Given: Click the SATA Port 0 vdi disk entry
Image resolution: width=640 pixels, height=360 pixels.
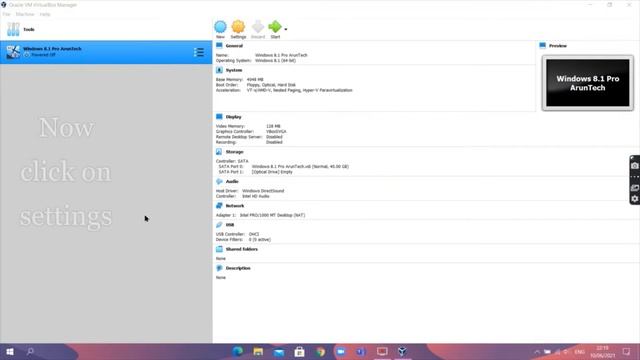Looking at the screenshot, I should 300,167.
